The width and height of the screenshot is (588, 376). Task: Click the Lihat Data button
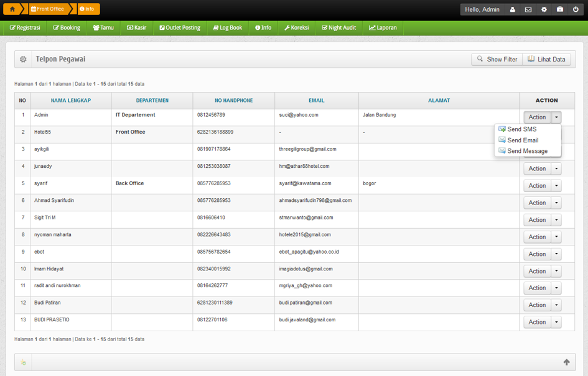point(546,60)
